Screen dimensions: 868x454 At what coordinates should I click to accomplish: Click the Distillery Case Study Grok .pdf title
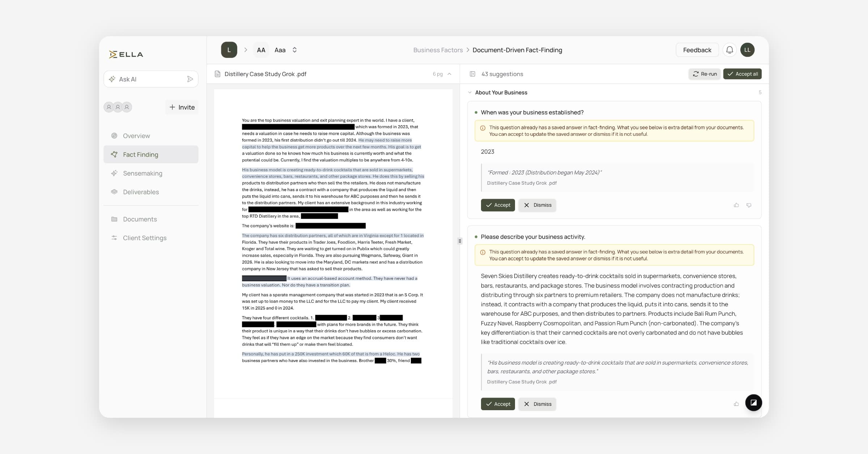[265, 74]
